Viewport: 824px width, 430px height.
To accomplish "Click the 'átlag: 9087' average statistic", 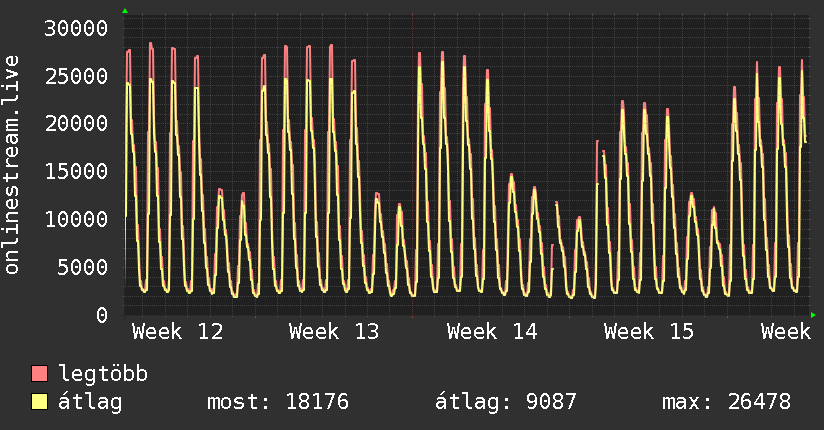I will 506,402.
